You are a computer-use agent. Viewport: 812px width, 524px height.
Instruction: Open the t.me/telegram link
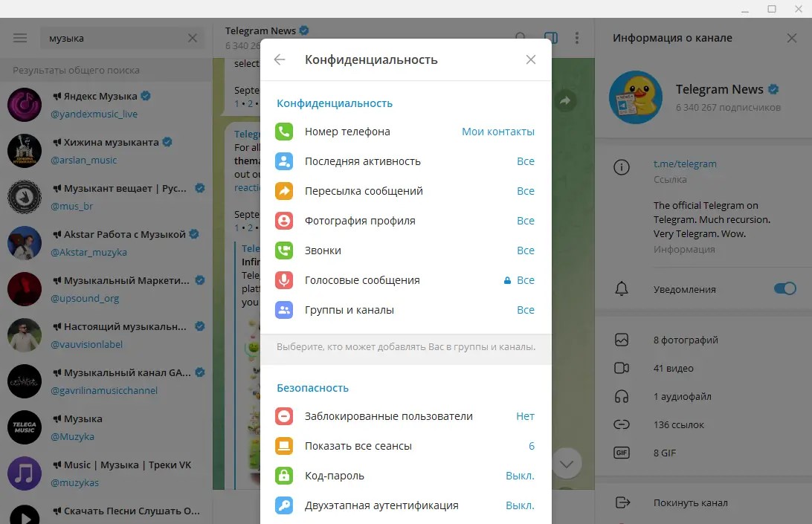685,164
